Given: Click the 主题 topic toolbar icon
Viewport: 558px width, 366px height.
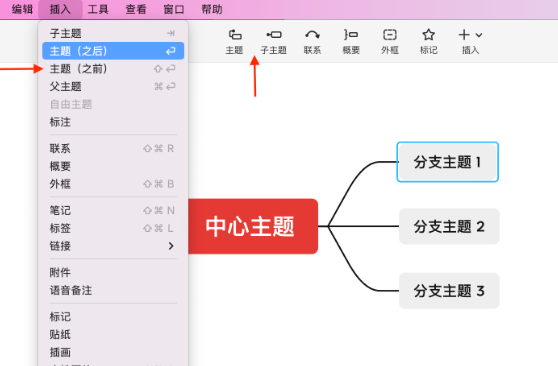Looking at the screenshot, I should point(235,41).
